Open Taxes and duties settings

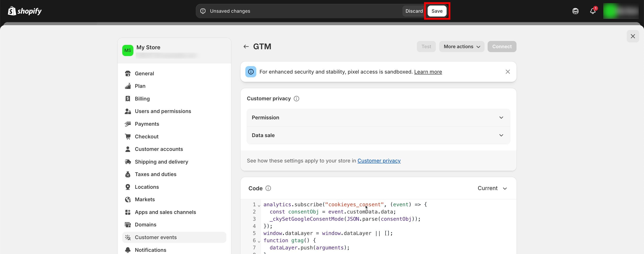click(x=174, y=174)
